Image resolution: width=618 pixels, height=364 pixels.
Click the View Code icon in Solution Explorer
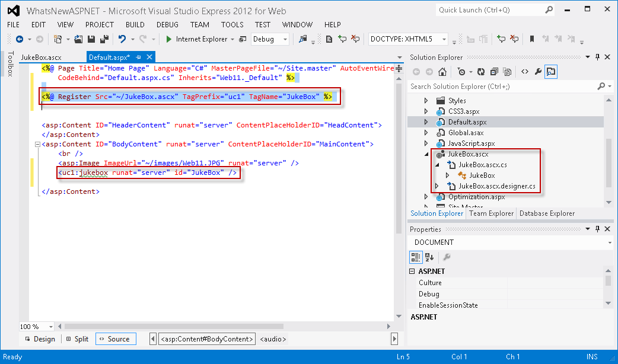pyautogui.click(x=524, y=71)
